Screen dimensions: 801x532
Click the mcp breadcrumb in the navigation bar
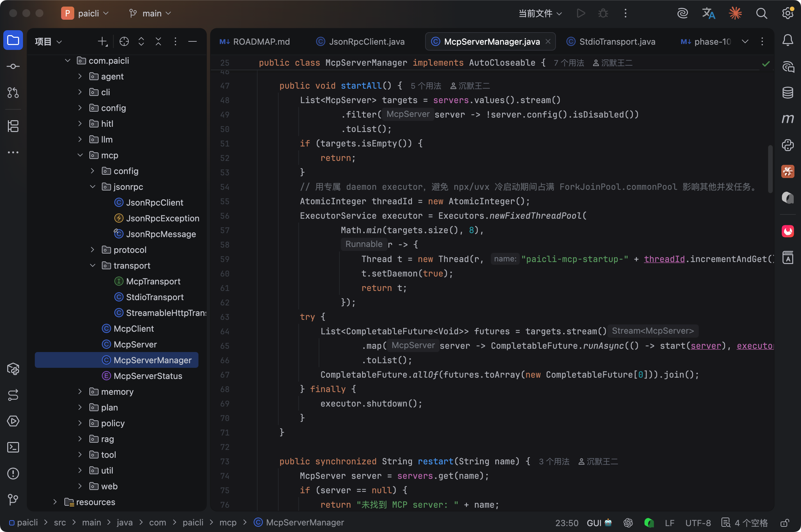[x=228, y=522]
